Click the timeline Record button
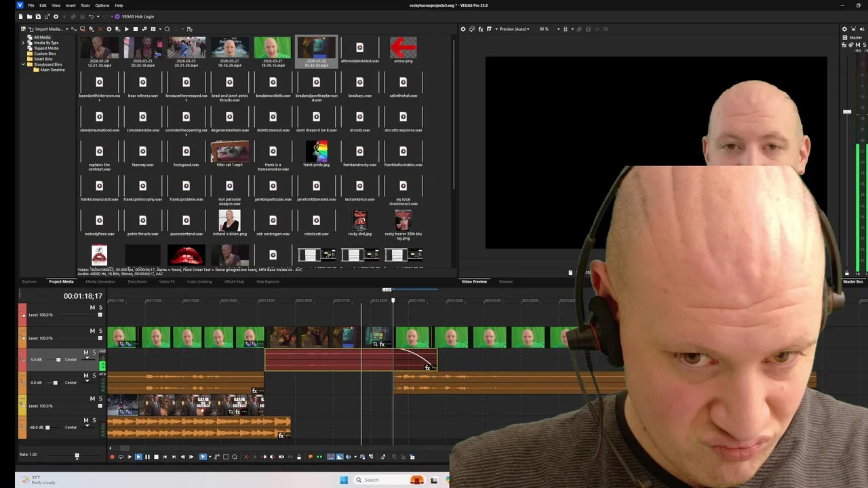The image size is (868, 488). pyautogui.click(x=112, y=457)
